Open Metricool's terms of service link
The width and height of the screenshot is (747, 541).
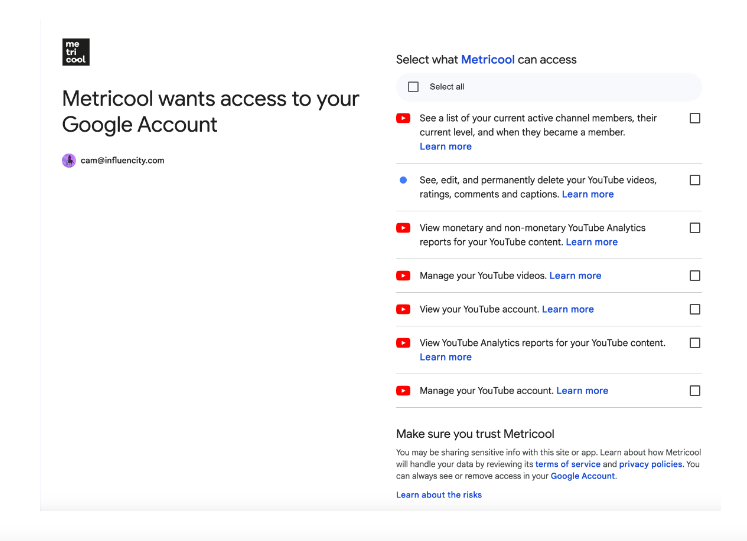pos(568,464)
